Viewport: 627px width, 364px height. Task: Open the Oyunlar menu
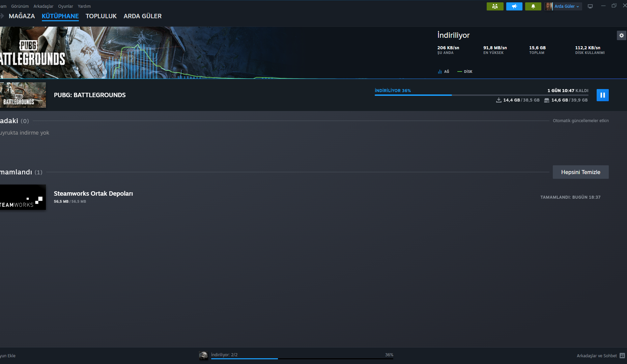click(65, 6)
